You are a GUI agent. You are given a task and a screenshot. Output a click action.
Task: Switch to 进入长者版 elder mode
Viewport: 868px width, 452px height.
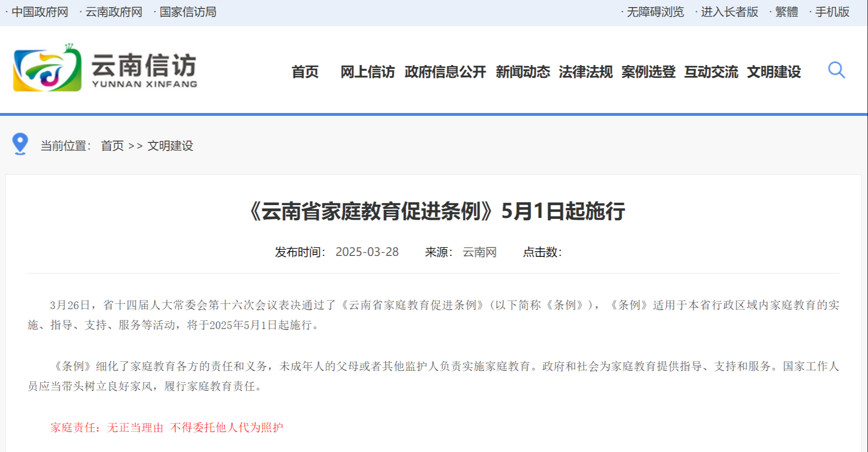(729, 12)
